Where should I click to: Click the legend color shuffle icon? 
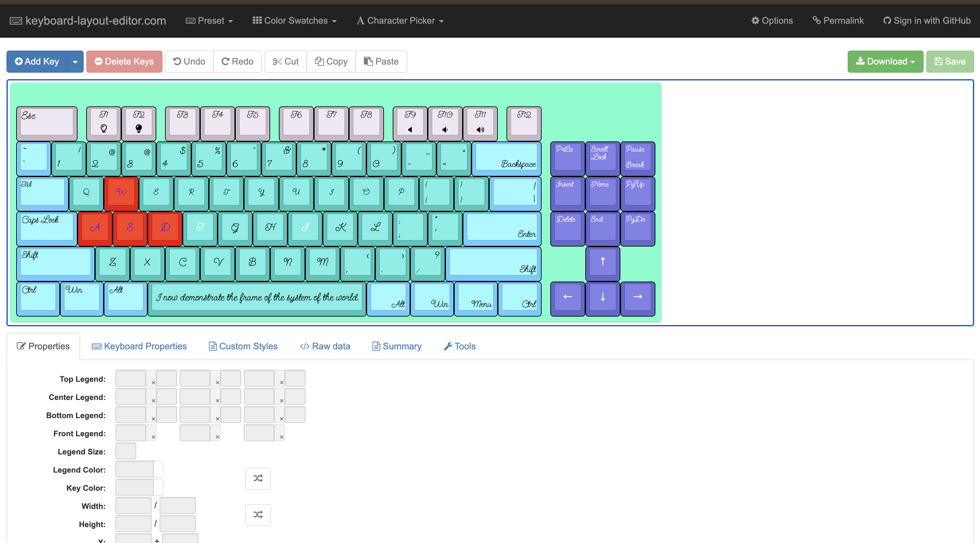[258, 478]
